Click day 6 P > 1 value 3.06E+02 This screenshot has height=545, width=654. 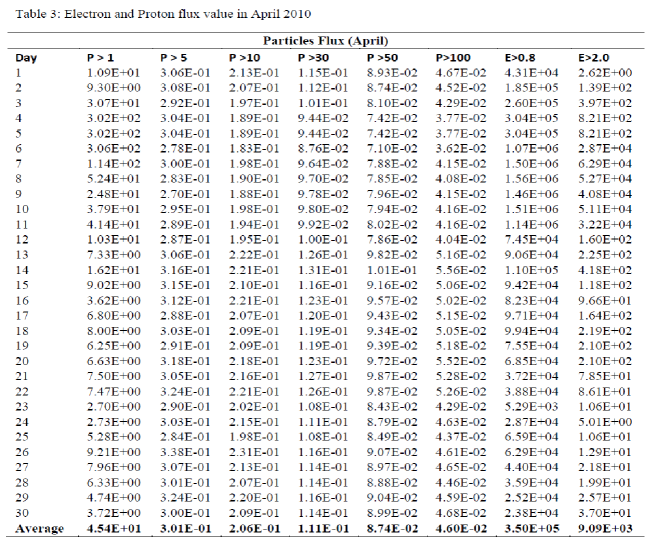pos(113,148)
